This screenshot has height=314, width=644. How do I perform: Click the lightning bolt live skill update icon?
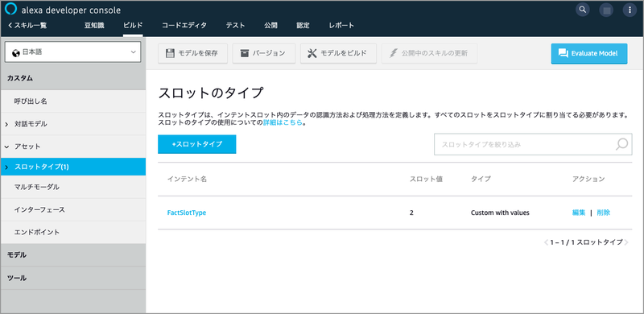point(394,53)
